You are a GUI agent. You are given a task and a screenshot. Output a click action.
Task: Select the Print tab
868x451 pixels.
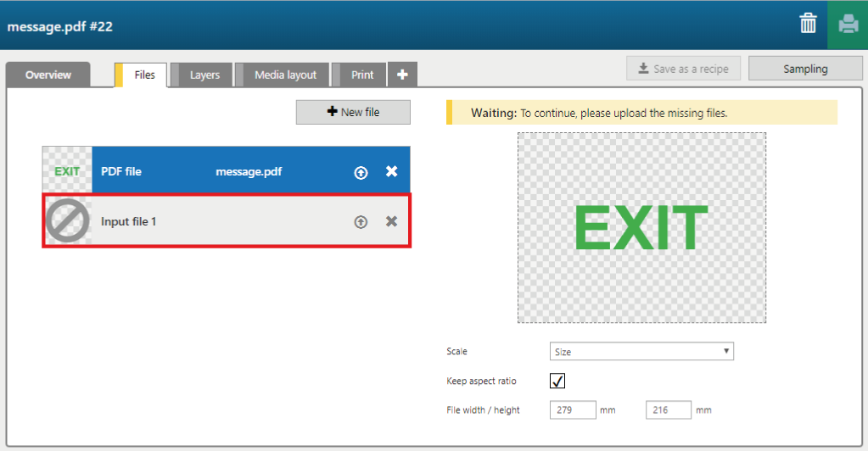tap(362, 75)
